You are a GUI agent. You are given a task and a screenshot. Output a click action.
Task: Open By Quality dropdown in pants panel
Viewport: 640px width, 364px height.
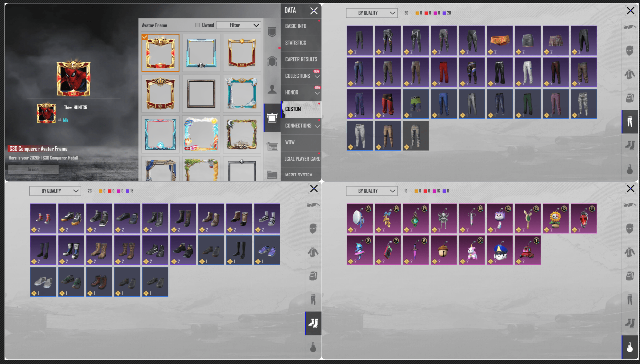[x=372, y=13]
